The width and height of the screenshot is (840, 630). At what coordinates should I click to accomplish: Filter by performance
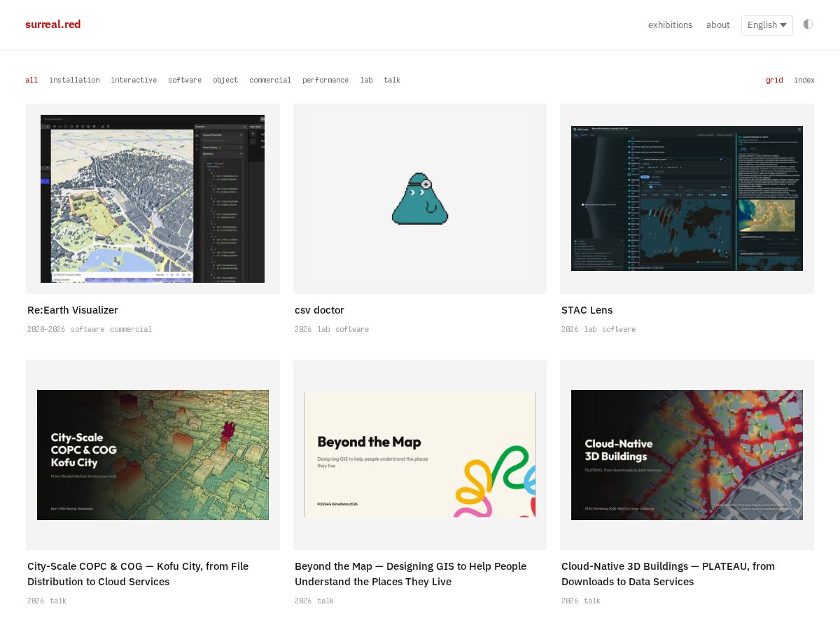click(325, 80)
